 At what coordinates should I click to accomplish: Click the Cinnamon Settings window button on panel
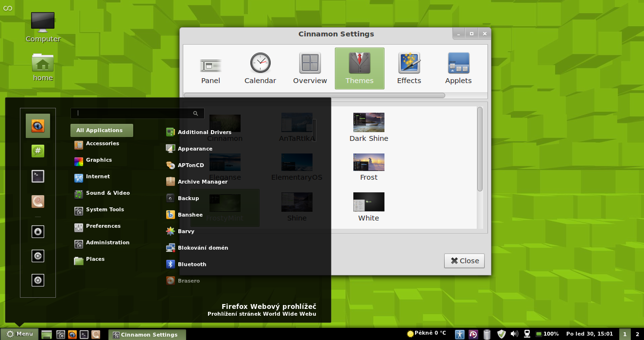coord(147,335)
